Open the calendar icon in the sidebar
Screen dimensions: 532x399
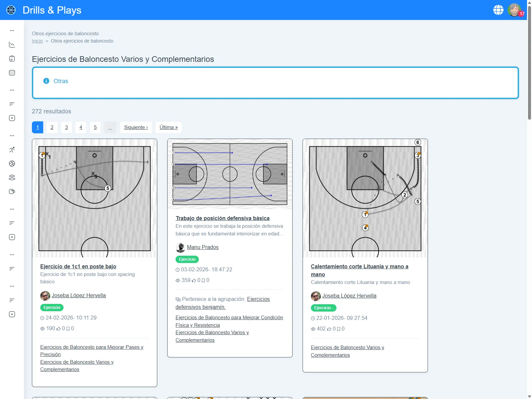click(12, 72)
